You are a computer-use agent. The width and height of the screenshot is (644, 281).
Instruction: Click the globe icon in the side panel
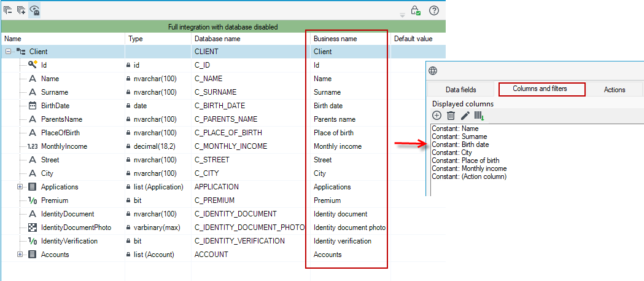point(433,71)
